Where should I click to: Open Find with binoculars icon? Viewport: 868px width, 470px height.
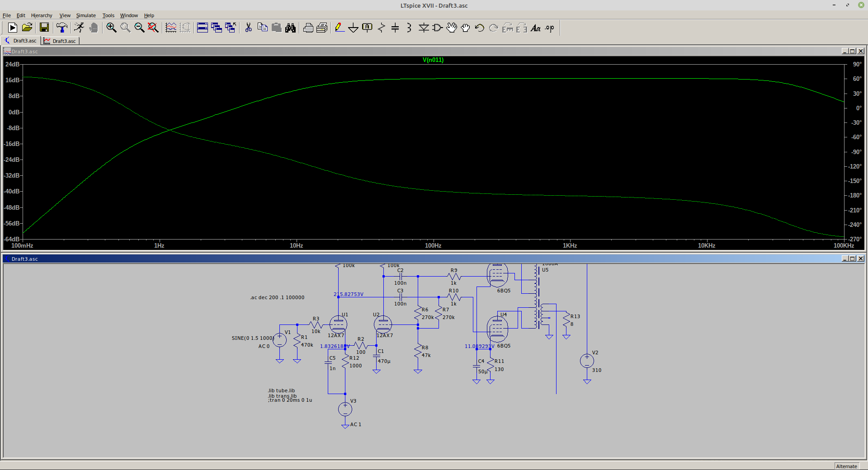pyautogui.click(x=290, y=28)
